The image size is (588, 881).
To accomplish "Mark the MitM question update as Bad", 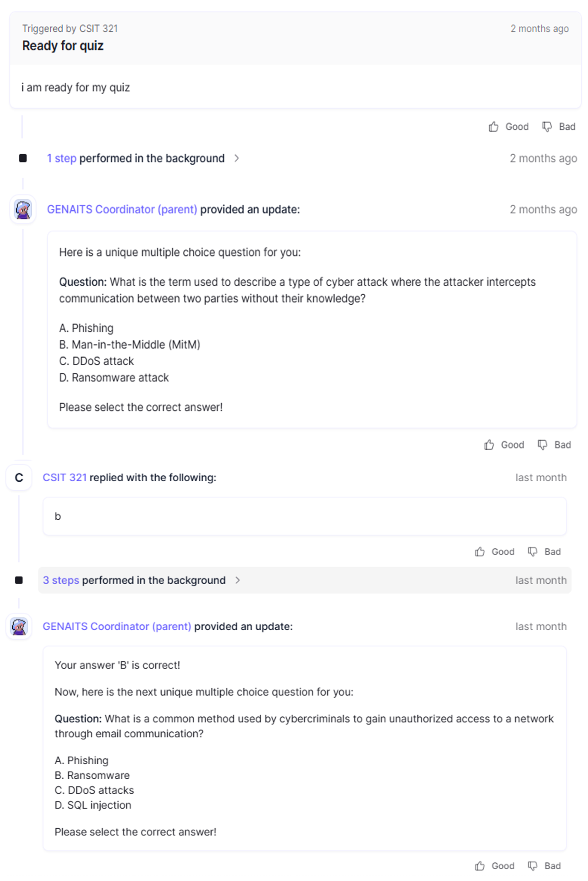I will 554,445.
